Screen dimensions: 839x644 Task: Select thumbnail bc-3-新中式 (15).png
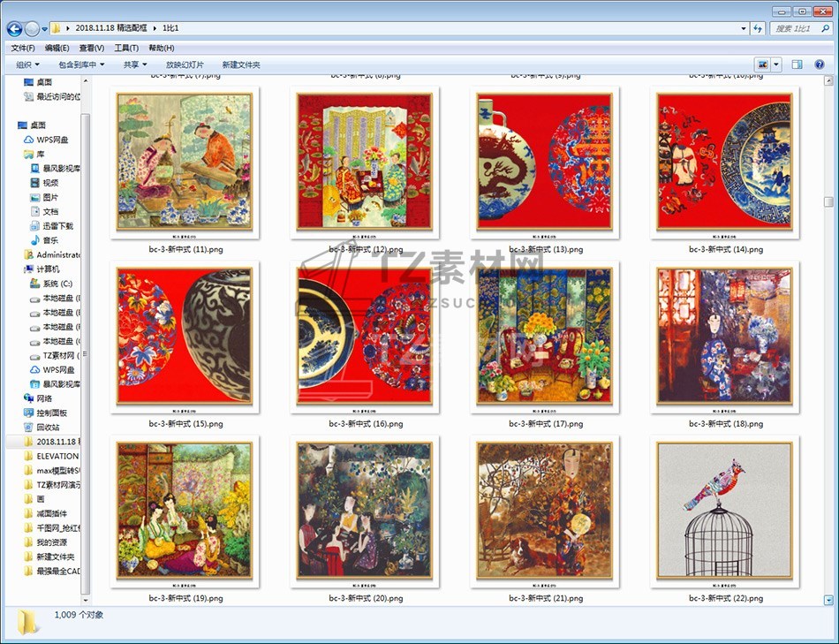tap(185, 337)
